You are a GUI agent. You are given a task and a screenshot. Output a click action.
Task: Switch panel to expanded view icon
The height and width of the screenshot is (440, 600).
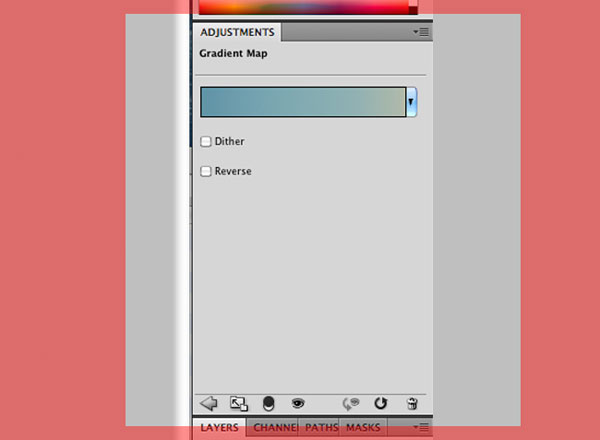239,404
